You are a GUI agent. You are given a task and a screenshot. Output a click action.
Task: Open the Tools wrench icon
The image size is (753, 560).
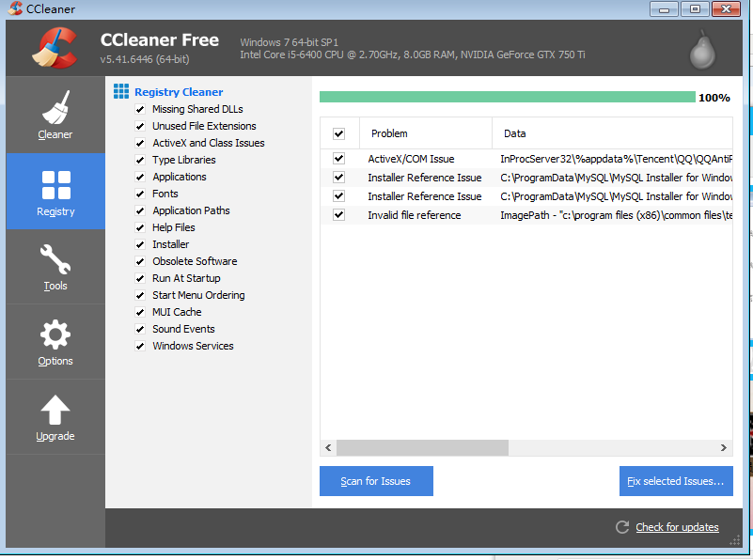(x=55, y=259)
